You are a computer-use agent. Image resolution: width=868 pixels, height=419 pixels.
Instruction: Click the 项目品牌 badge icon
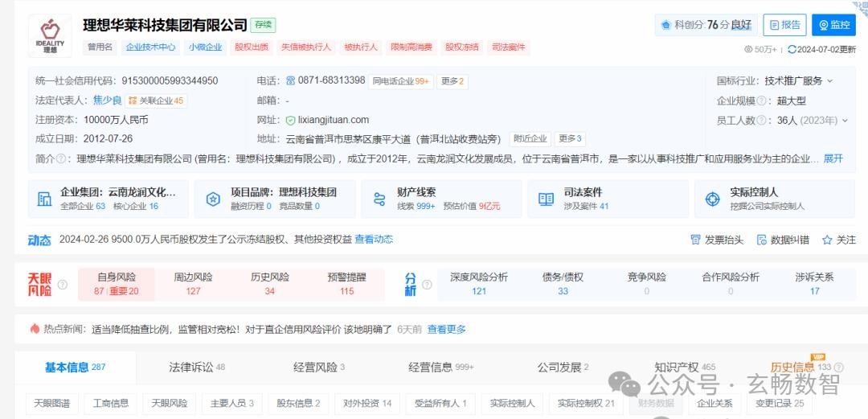pyautogui.click(x=212, y=199)
